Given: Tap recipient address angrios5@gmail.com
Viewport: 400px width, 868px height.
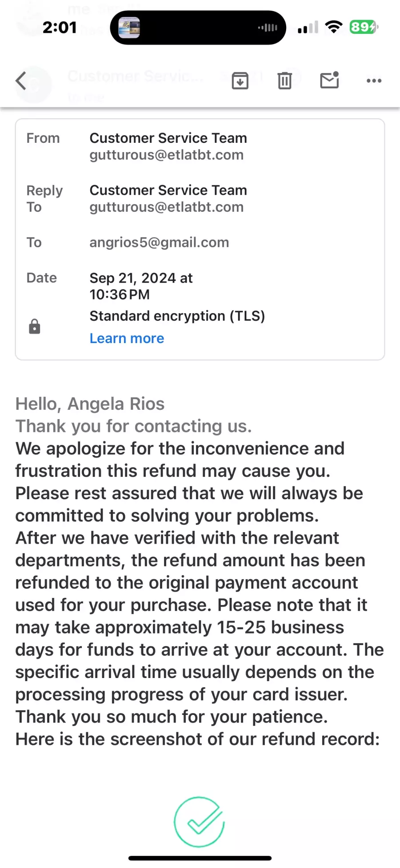Looking at the screenshot, I should (159, 242).
